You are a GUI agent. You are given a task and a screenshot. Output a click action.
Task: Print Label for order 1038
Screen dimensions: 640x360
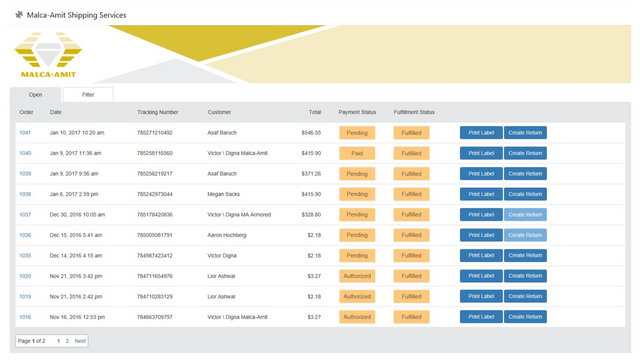pyautogui.click(x=481, y=194)
